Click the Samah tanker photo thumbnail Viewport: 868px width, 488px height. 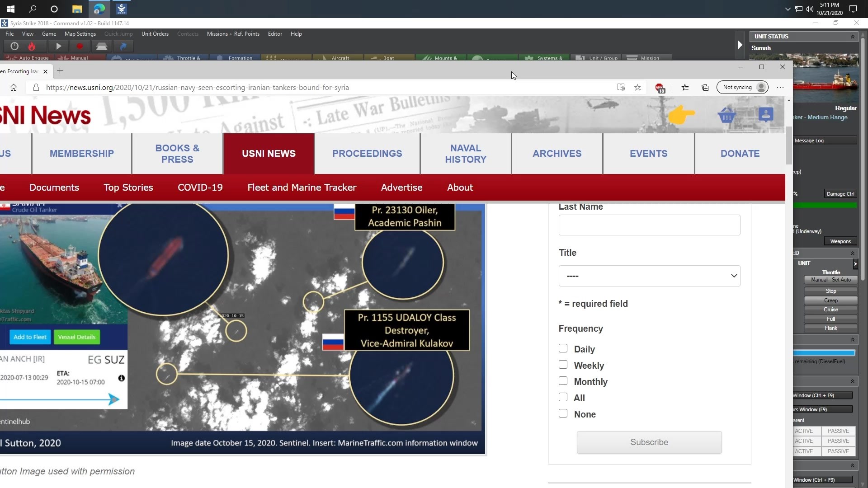pos(826,78)
